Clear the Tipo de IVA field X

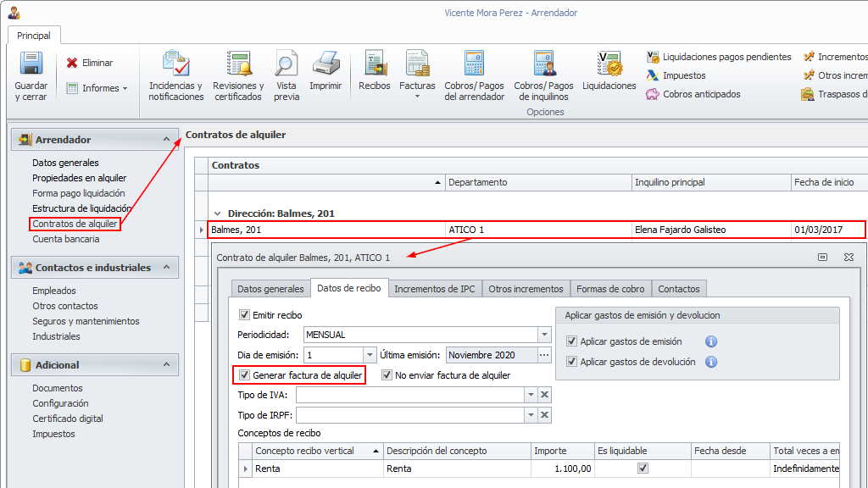pyautogui.click(x=545, y=395)
